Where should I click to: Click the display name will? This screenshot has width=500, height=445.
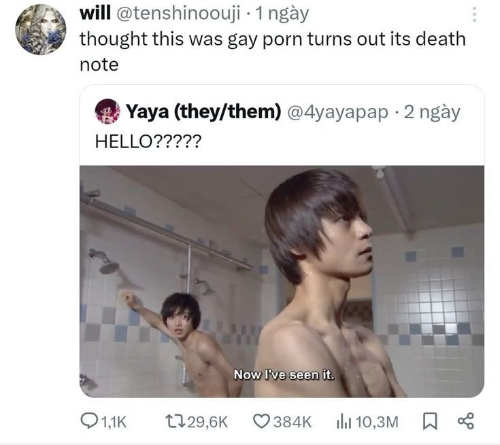pyautogui.click(x=95, y=13)
